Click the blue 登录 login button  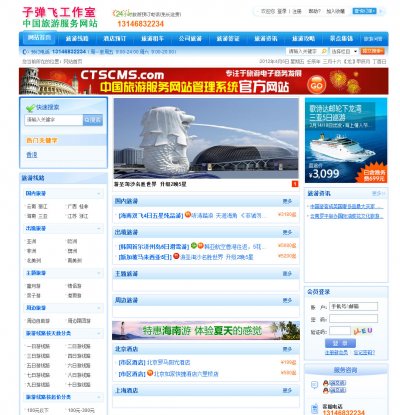click(340, 343)
